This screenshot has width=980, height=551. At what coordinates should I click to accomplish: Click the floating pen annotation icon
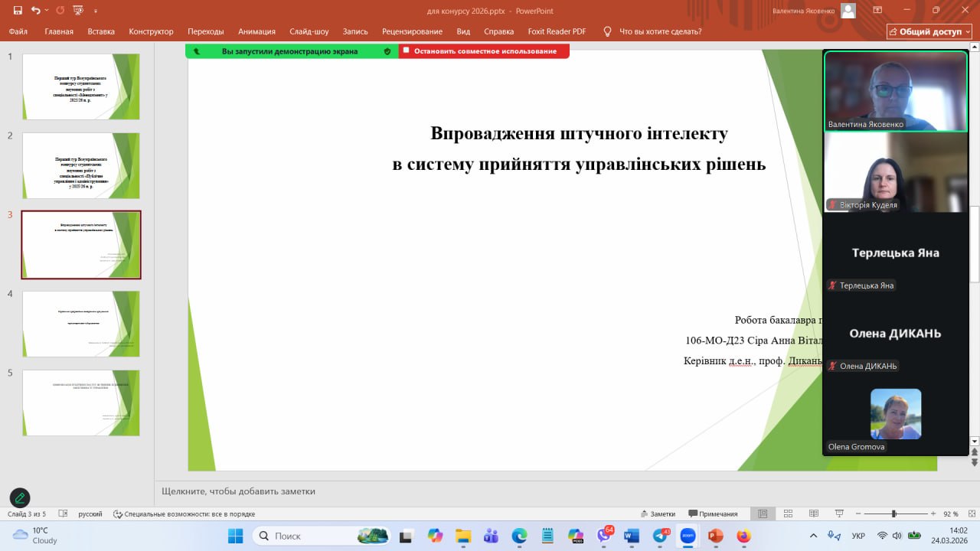point(20,498)
